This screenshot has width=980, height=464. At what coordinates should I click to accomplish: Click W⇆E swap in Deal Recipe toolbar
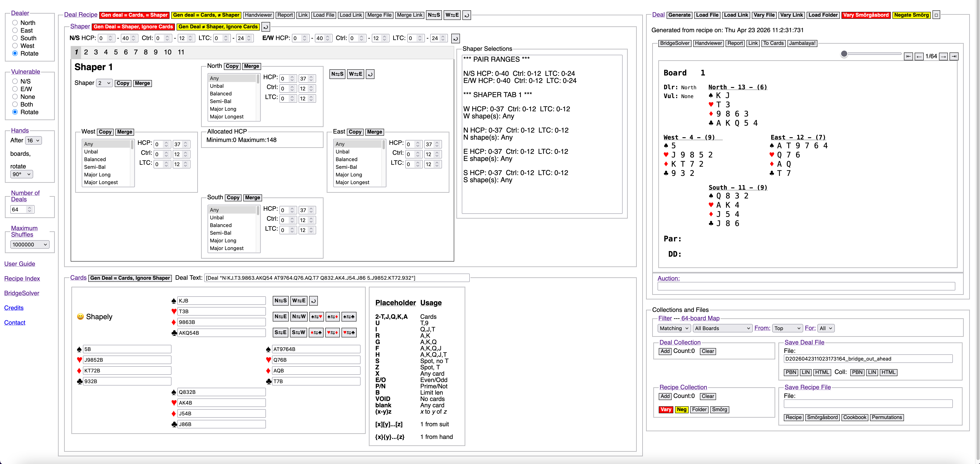click(452, 15)
